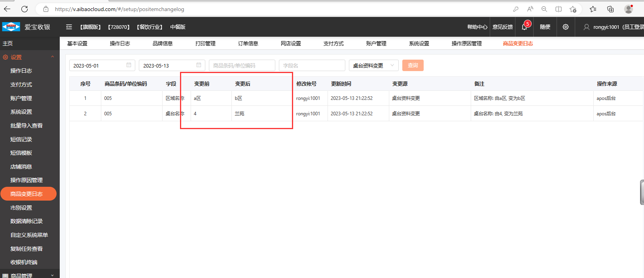This screenshot has width=644, height=278.
Task: Open the 系统设置 top tab
Action: [419, 43]
